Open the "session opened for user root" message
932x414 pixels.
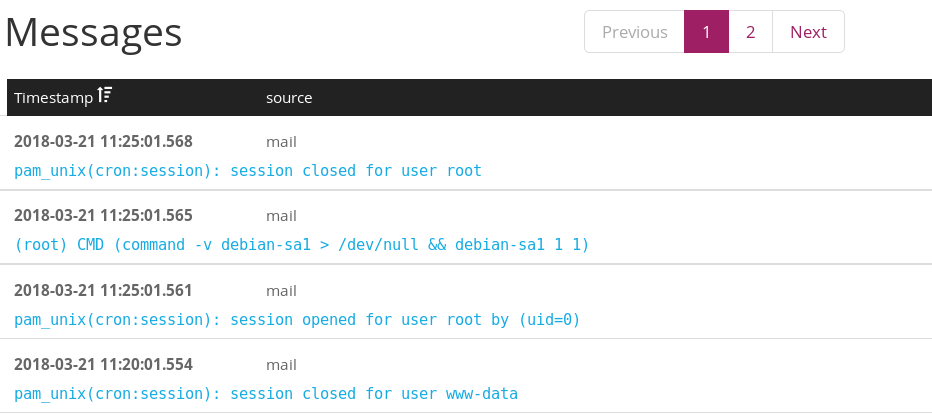(x=297, y=320)
